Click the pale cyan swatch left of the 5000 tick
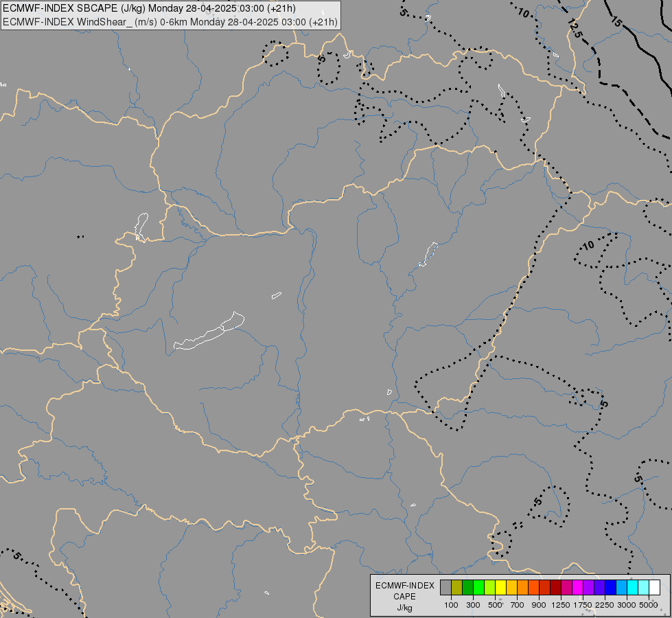Viewport: 672px width, 618px height. 644,588
